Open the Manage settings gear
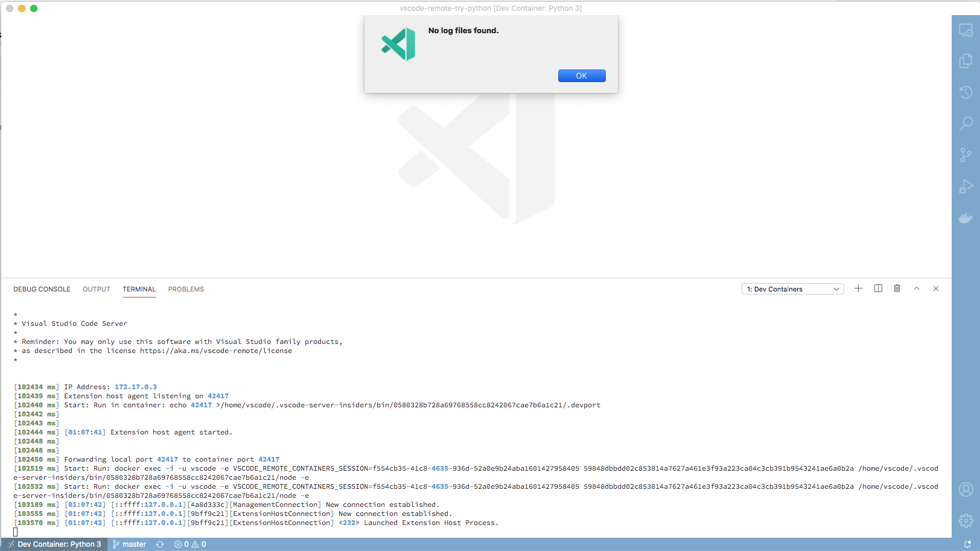The height and width of the screenshot is (551, 980). click(x=966, y=520)
